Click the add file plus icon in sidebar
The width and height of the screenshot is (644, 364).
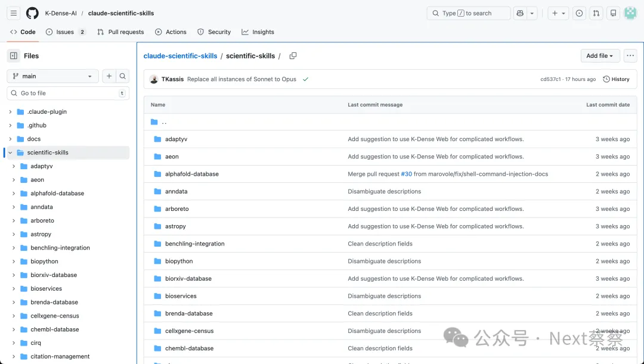coord(109,76)
